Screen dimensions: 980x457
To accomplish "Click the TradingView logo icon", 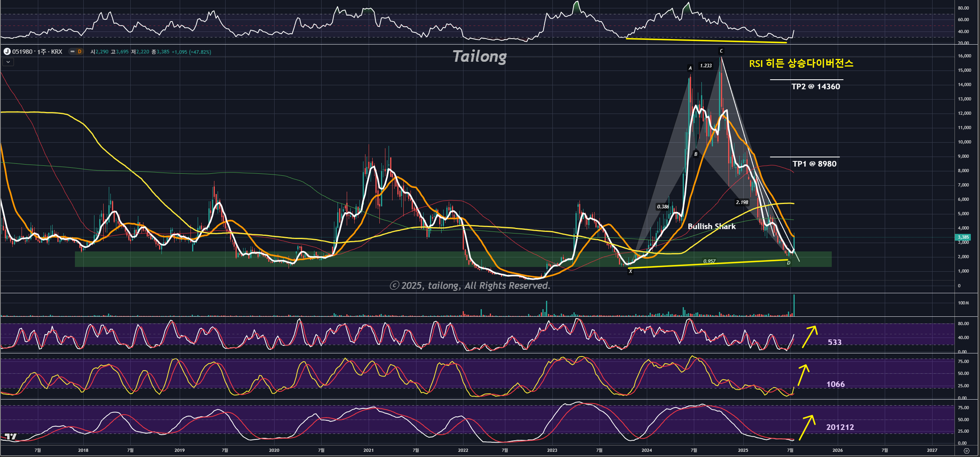I will point(11,437).
